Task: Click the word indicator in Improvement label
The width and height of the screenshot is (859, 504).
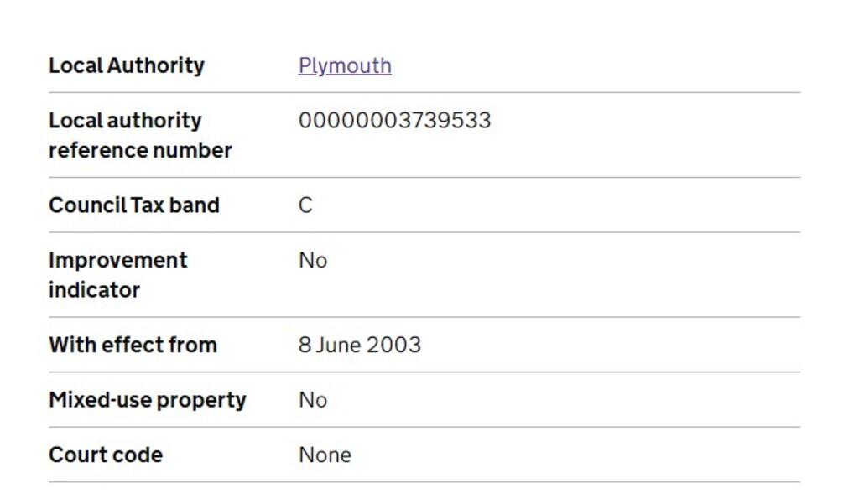Action: 94,290
